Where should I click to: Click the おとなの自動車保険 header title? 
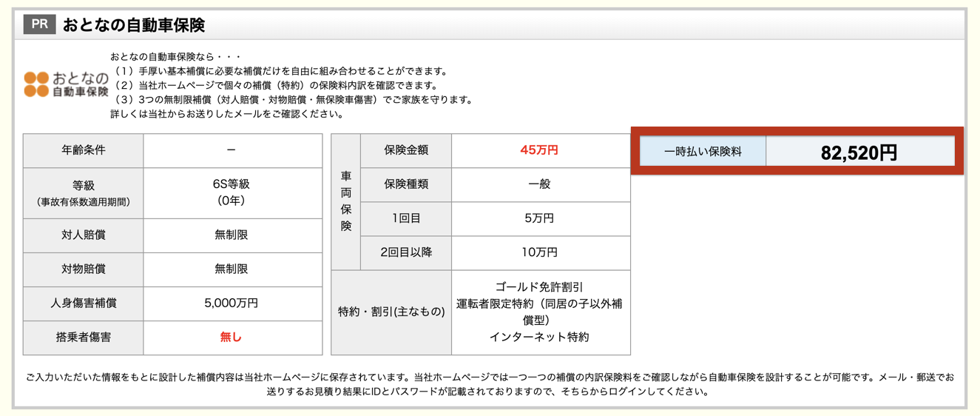133,25
